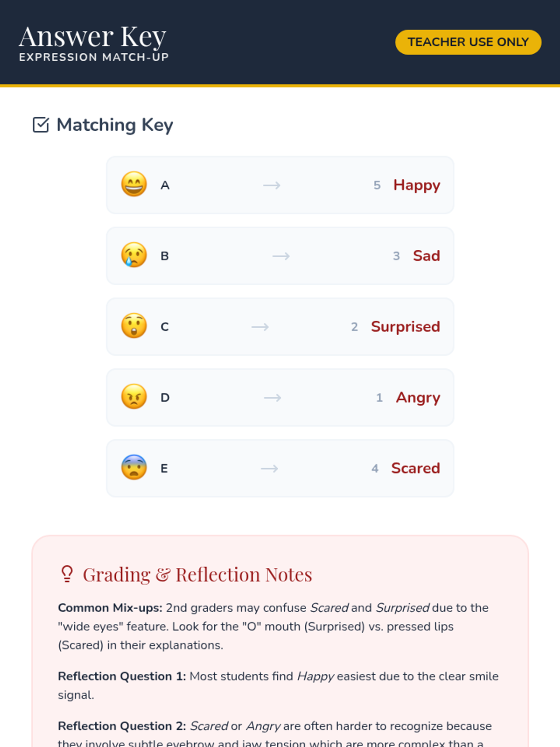Screen dimensions: 560x747
Task: Select the Scared answer label
Action: coord(416,468)
